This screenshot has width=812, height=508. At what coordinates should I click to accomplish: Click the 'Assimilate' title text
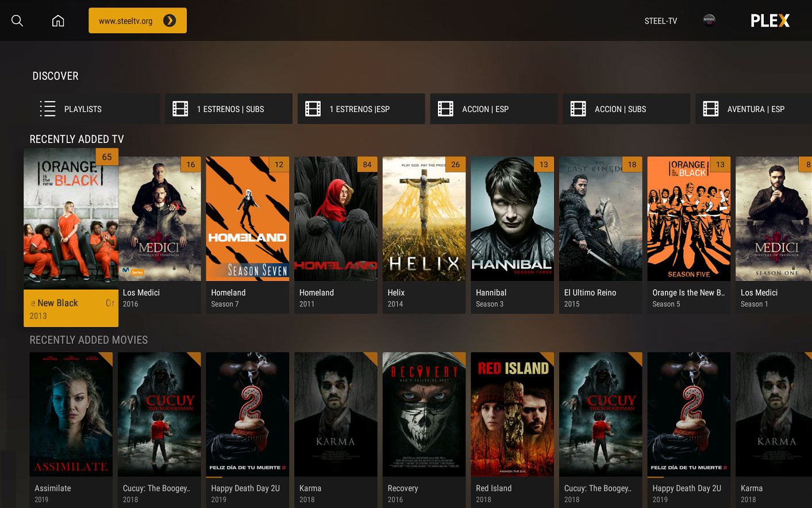tap(53, 488)
